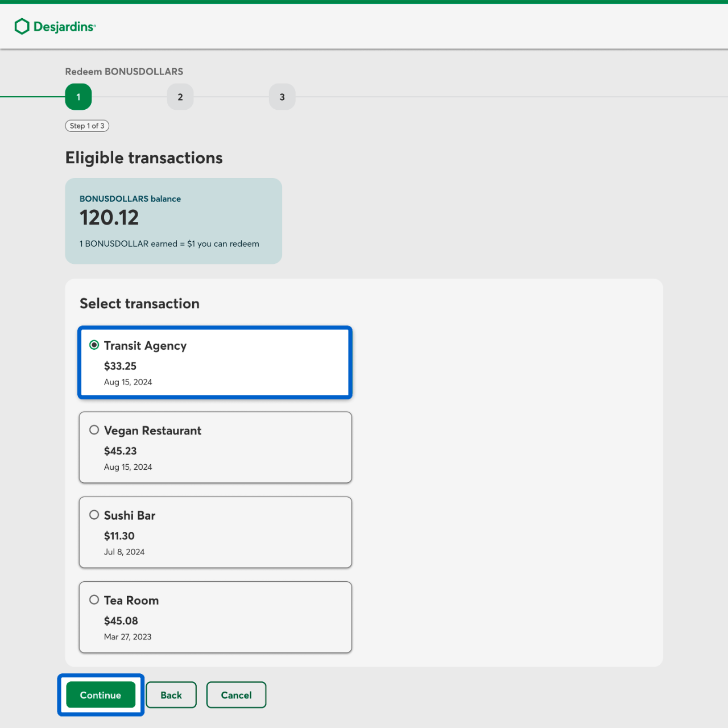Click the $45.23 transaction amount
This screenshot has height=728, width=728.
[121, 451]
